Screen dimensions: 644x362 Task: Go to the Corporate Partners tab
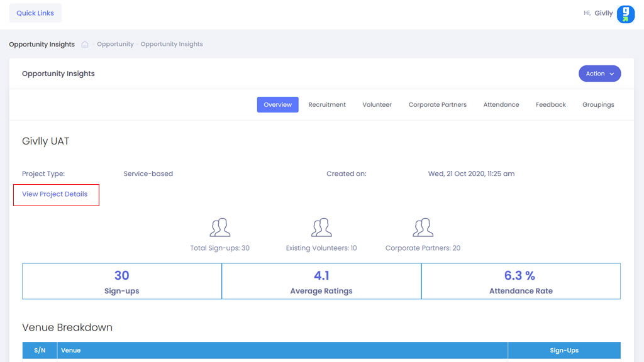pyautogui.click(x=437, y=105)
